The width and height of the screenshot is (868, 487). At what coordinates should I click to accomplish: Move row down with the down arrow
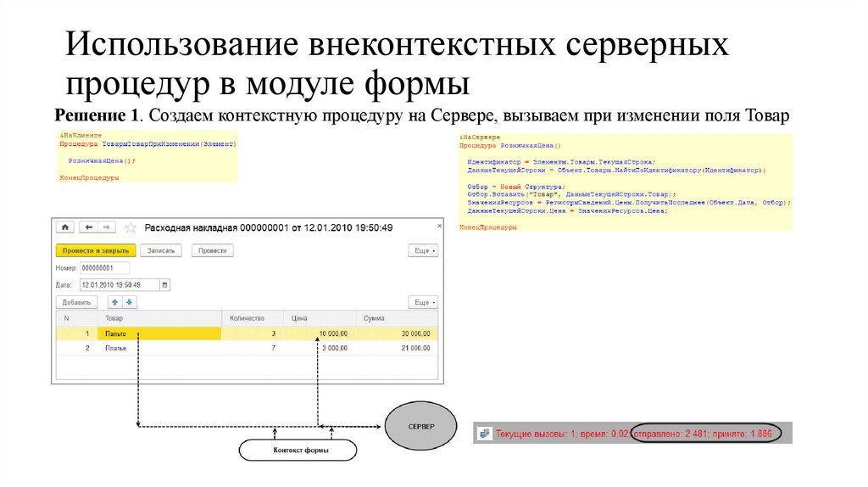point(129,302)
